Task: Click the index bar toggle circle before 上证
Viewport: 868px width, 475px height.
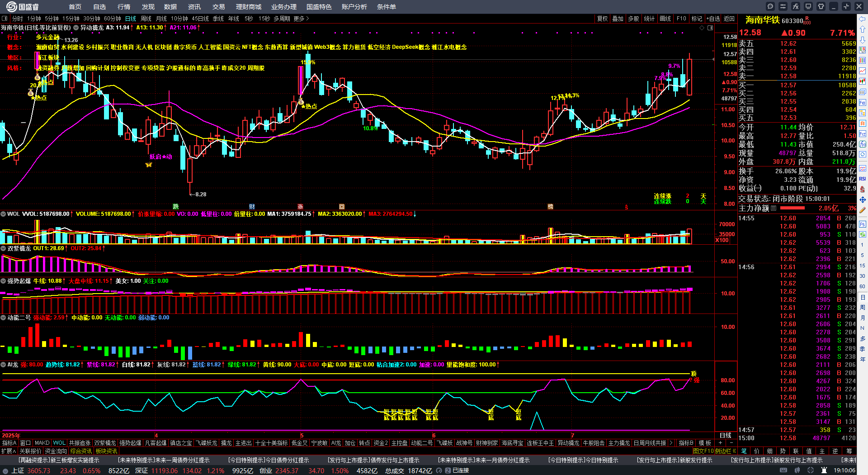Action: coord(5,470)
